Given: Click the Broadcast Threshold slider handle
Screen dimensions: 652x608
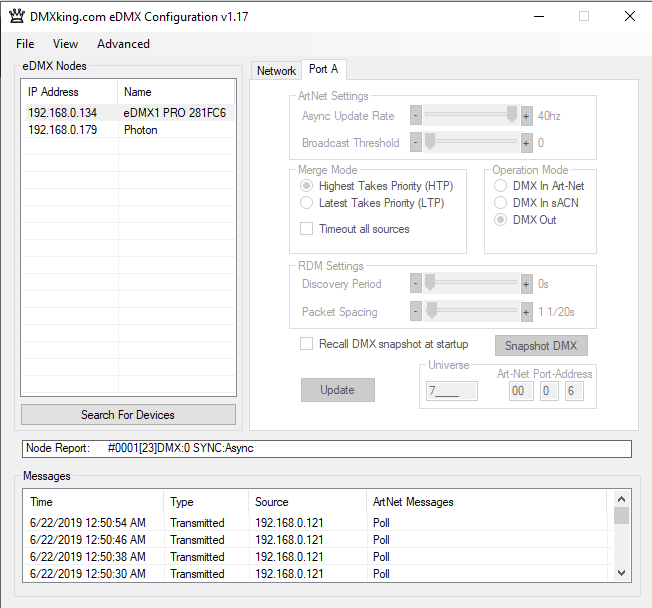Looking at the screenshot, I should click(430, 141).
